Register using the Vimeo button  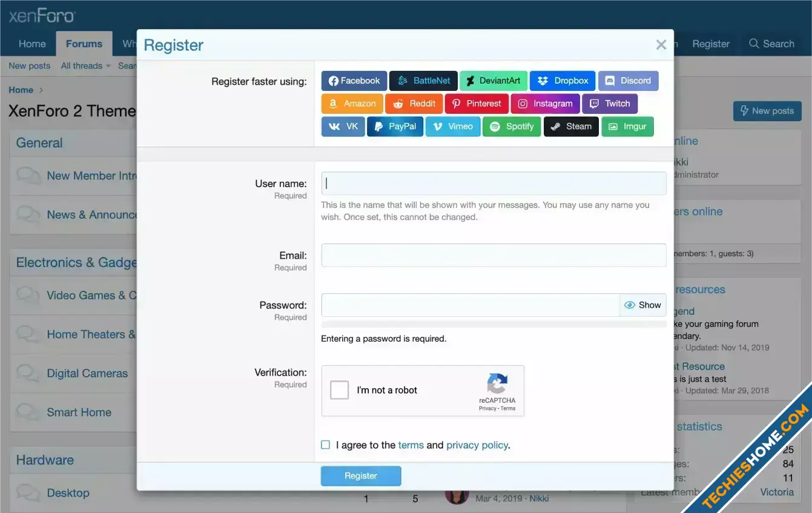453,127
